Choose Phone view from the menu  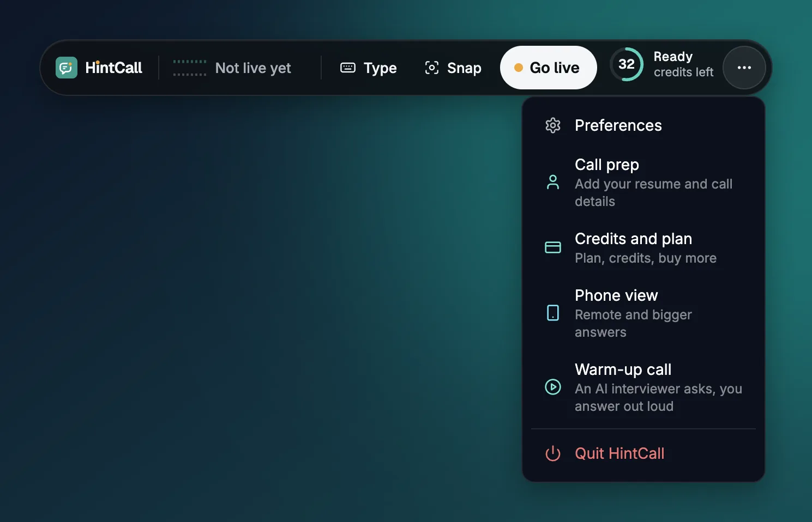pyautogui.click(x=643, y=313)
